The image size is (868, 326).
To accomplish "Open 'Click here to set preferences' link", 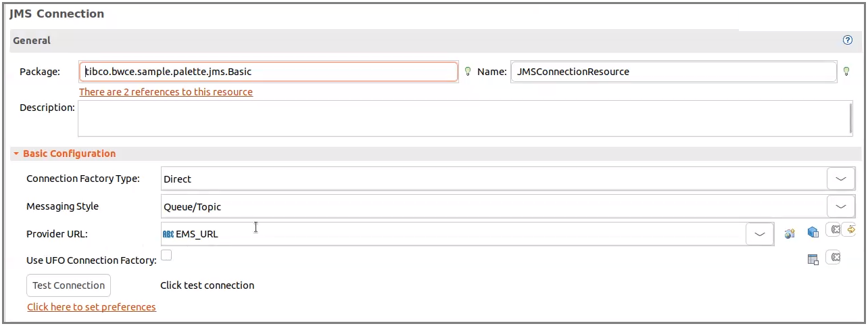I will tap(91, 307).
